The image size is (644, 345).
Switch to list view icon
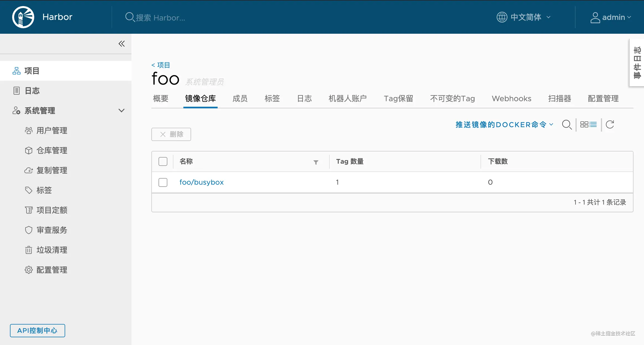pos(593,125)
